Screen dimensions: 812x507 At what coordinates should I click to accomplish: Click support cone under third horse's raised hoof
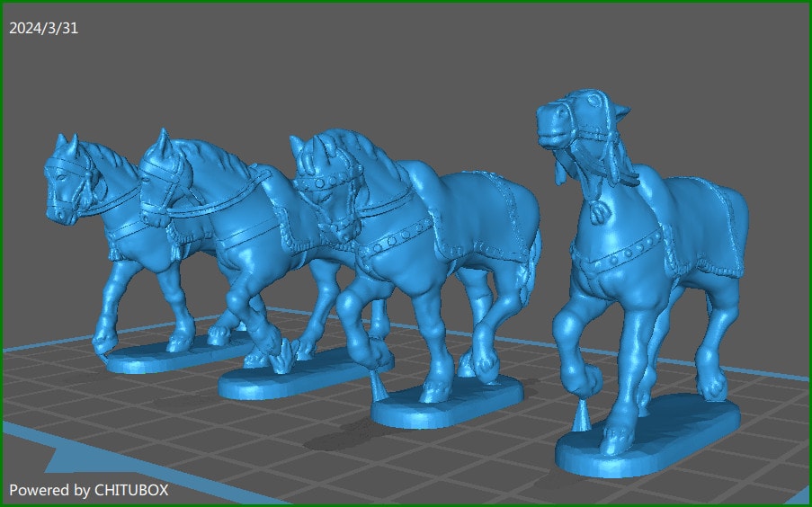[379, 384]
